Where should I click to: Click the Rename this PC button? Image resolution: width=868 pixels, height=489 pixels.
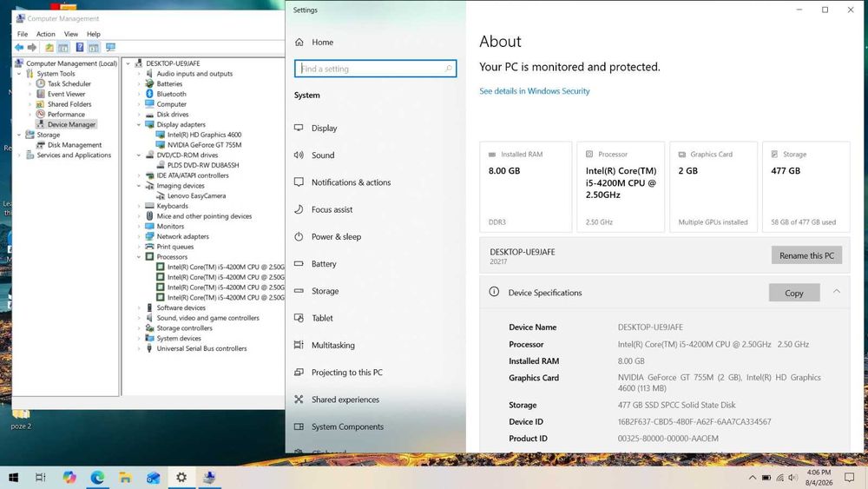(806, 255)
